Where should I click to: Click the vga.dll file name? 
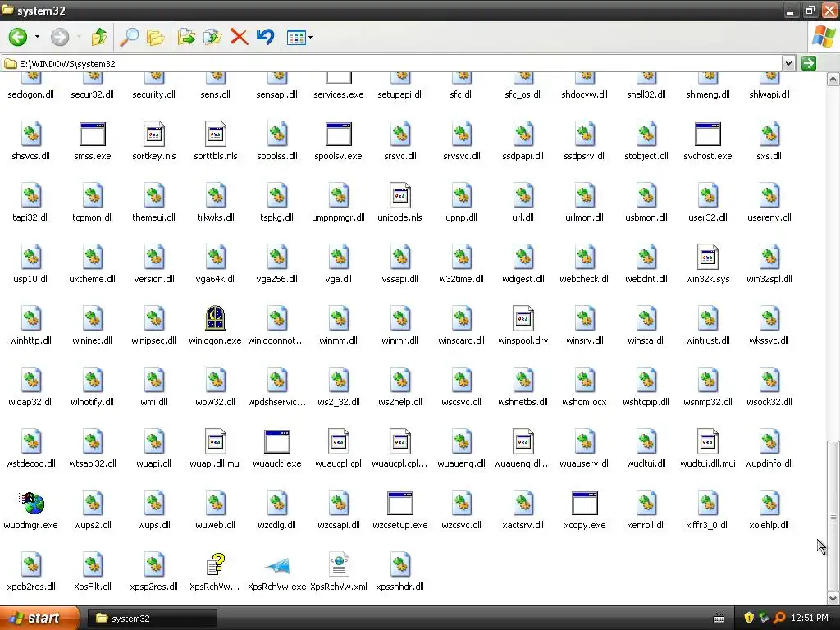coord(339,279)
